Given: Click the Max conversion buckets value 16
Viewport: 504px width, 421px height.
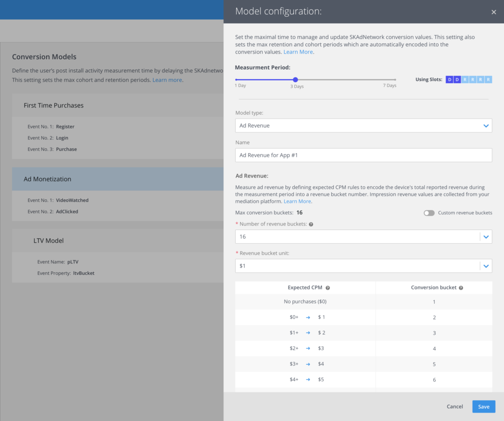Looking at the screenshot, I should pyautogui.click(x=299, y=213).
